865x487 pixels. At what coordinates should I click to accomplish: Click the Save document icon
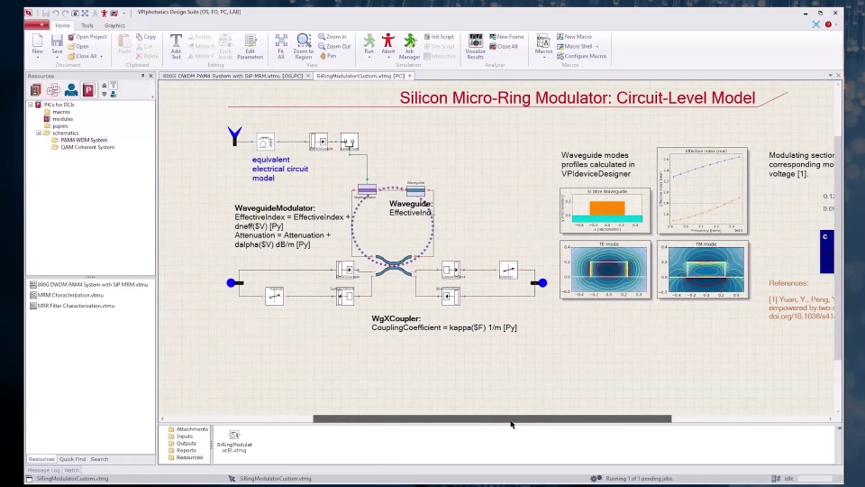click(57, 43)
